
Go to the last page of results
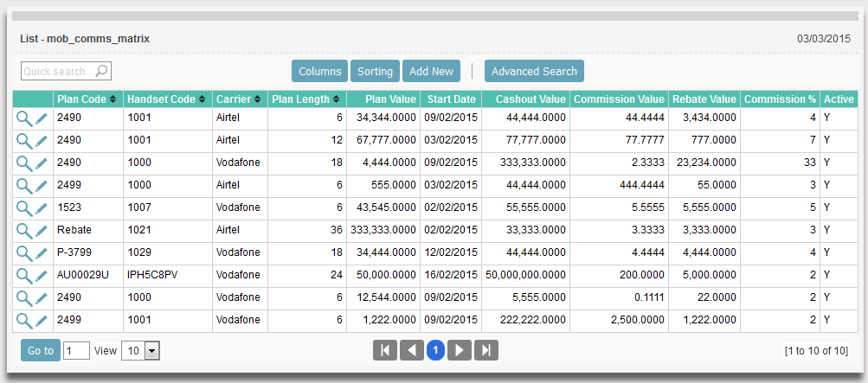coord(487,350)
